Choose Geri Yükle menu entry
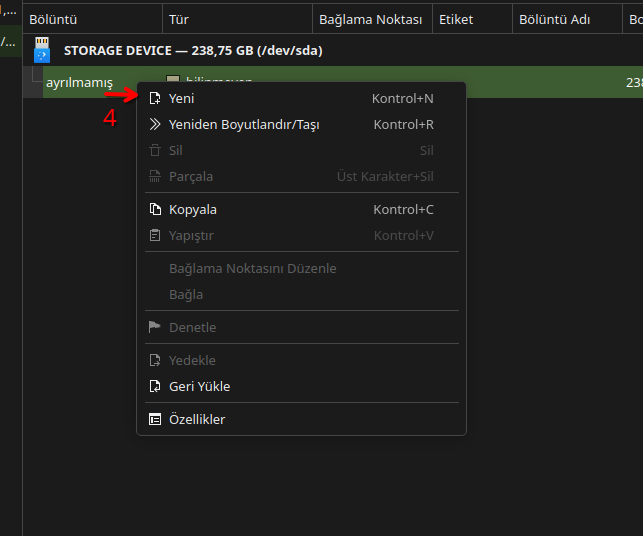 point(199,386)
